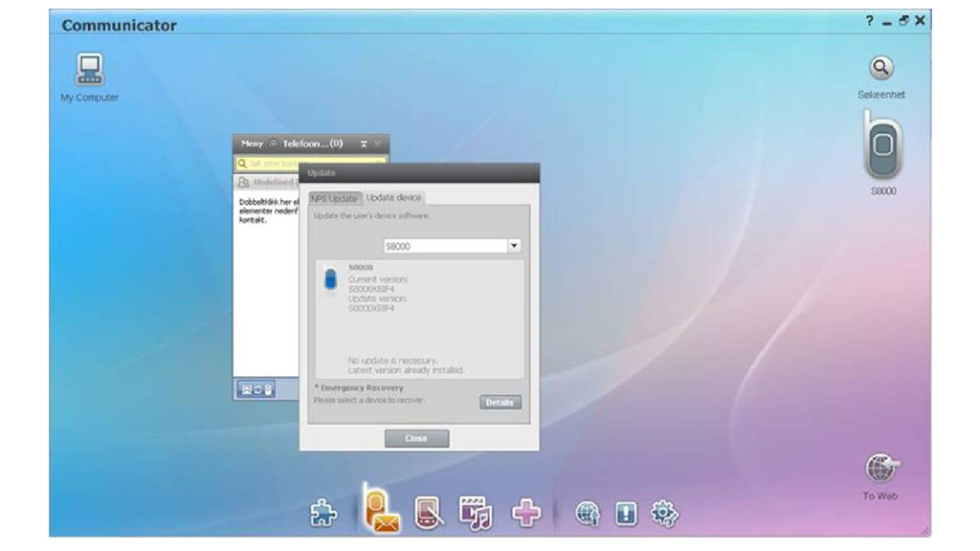980x551 pixels.
Task: Click the Telefoon...(0) title label
Action: coord(313,143)
